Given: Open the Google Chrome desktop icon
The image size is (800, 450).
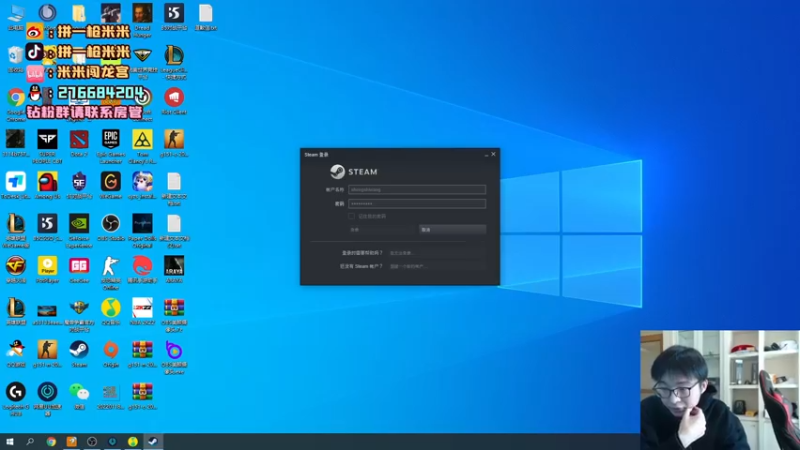Looking at the screenshot, I should coord(16,97).
